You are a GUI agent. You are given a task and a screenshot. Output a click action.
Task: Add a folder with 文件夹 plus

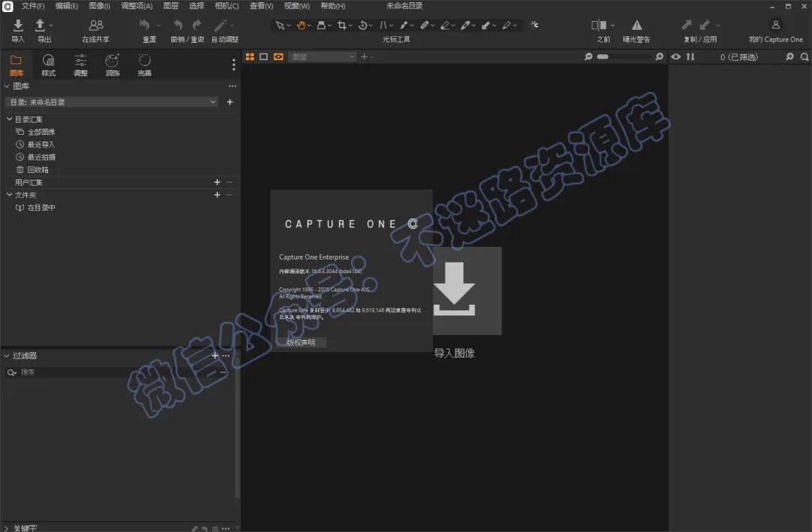click(x=217, y=194)
